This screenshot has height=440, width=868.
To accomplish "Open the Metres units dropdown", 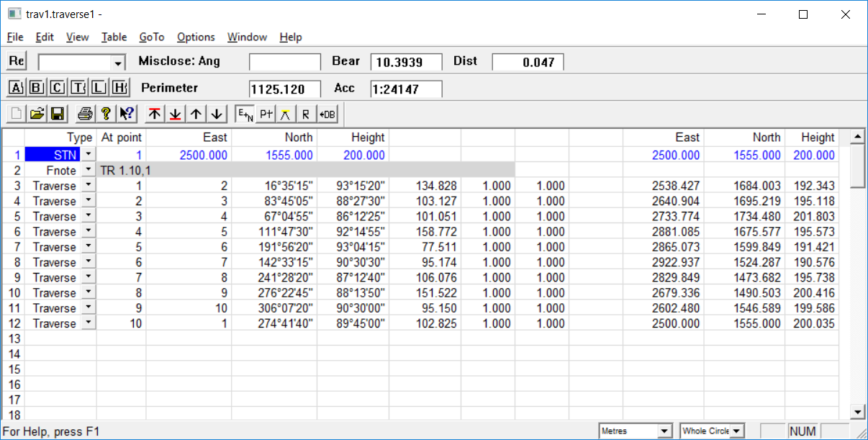I will (x=664, y=431).
